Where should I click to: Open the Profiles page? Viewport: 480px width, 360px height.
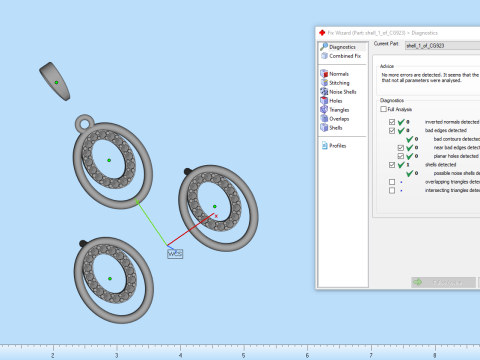pyautogui.click(x=334, y=146)
